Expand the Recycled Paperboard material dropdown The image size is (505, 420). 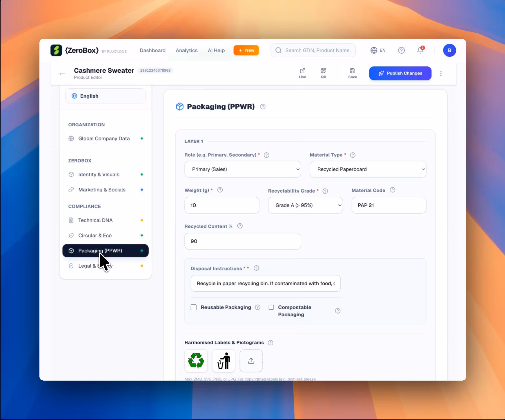tap(368, 169)
